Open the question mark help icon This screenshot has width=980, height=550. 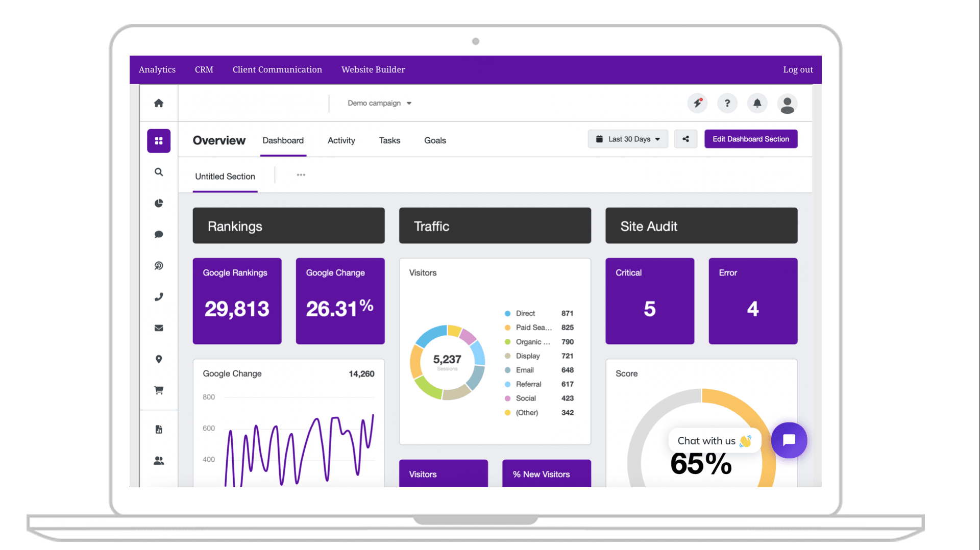pyautogui.click(x=727, y=104)
